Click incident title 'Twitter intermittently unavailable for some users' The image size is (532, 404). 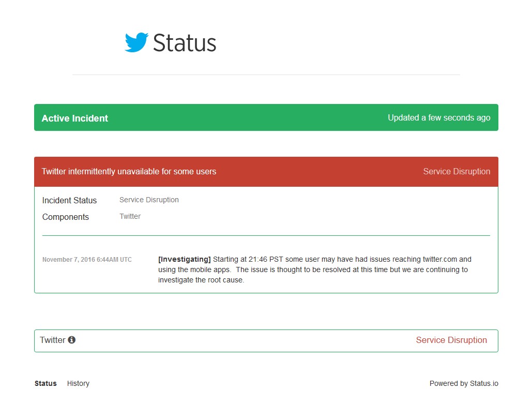129,171
